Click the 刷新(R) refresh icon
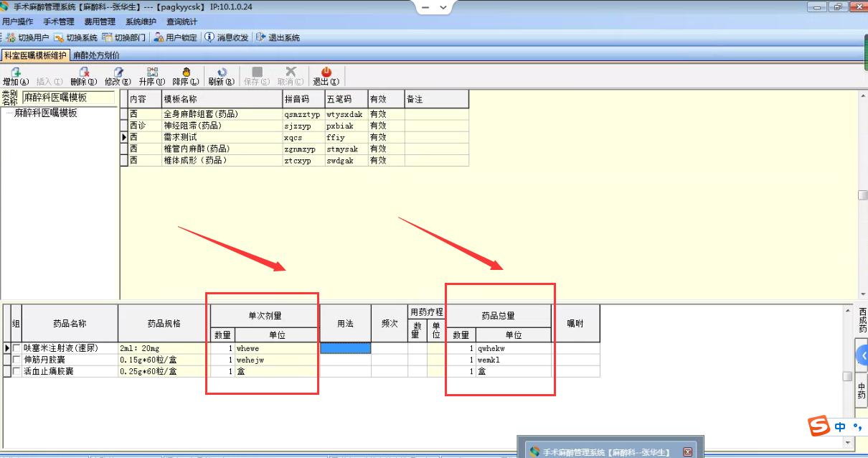Screen dimensions: 868x458 click(222, 72)
